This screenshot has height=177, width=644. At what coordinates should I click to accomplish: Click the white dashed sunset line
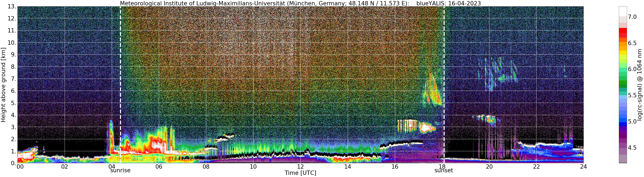(x=444, y=85)
